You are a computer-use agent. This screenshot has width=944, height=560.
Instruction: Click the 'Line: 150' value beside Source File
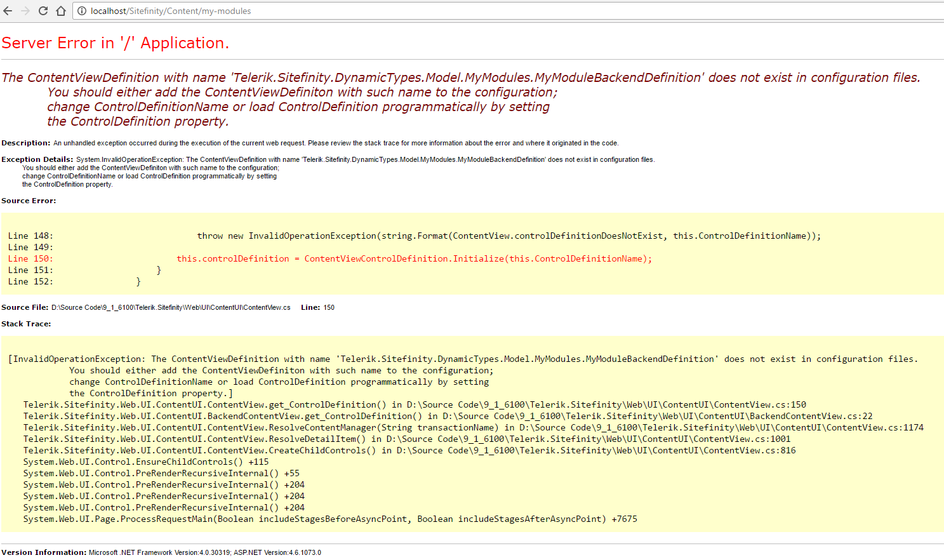317,307
